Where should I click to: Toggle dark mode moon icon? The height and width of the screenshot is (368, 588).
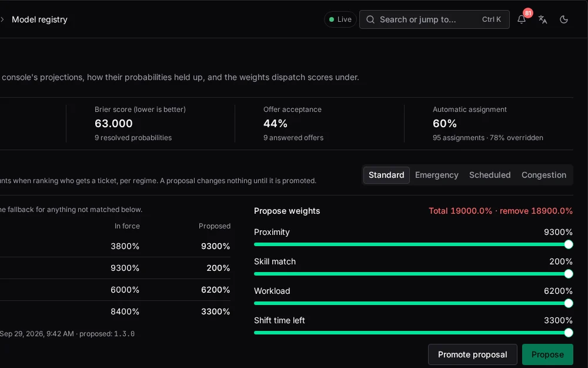point(564,19)
